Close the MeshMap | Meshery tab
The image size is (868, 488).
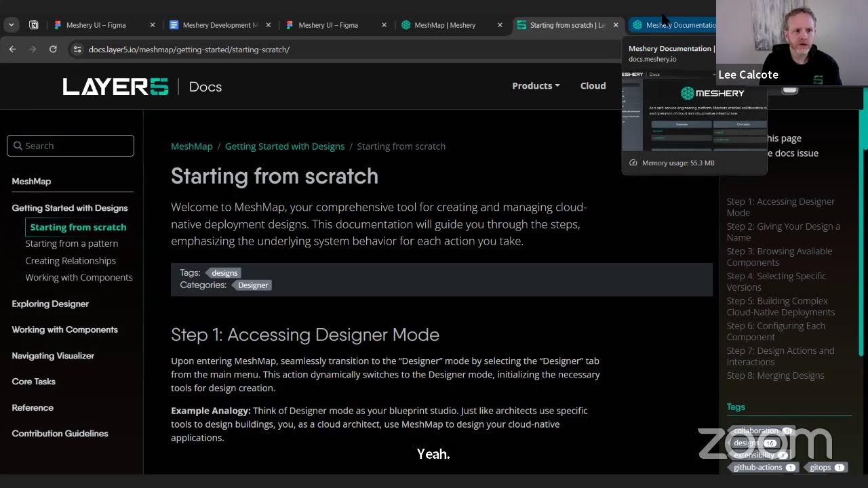(500, 25)
